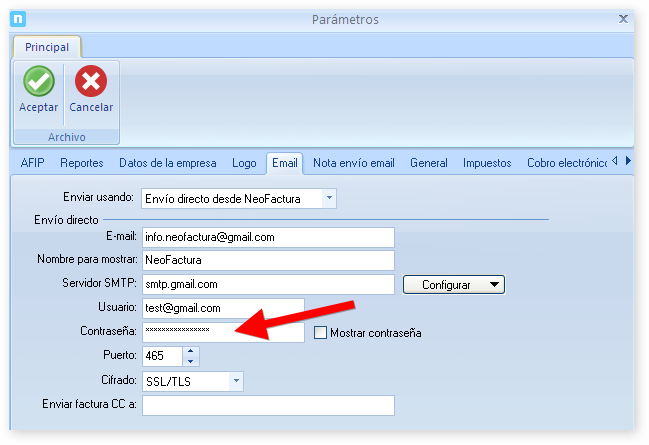
Task: Switch to the AFIP tab
Action: pyautogui.click(x=32, y=163)
